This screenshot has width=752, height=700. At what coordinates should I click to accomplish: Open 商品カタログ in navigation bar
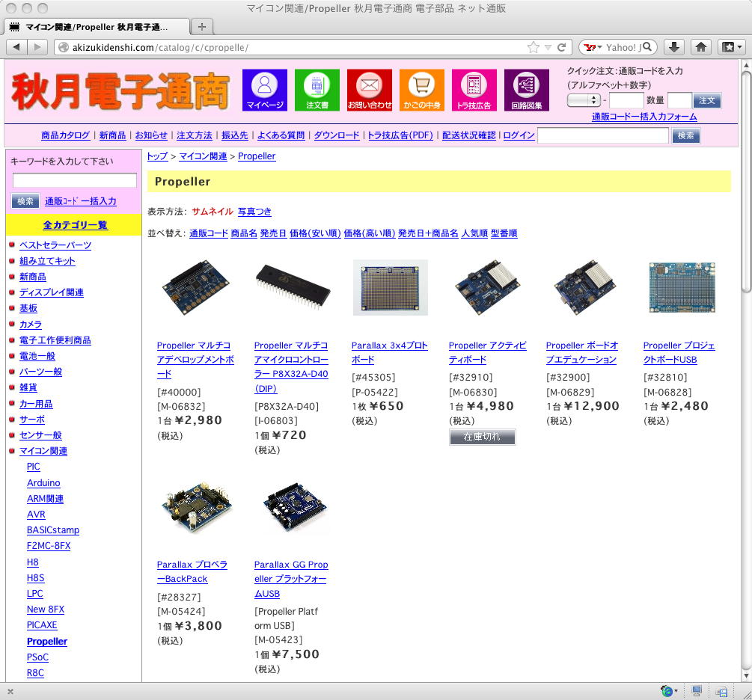tap(65, 135)
